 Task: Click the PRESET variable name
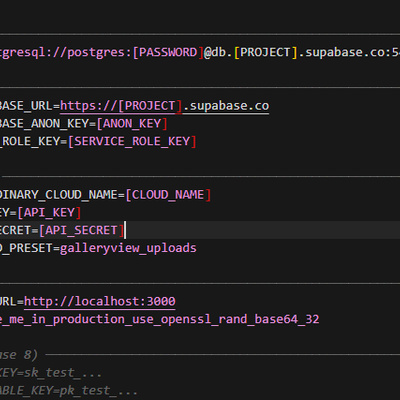click(31, 248)
